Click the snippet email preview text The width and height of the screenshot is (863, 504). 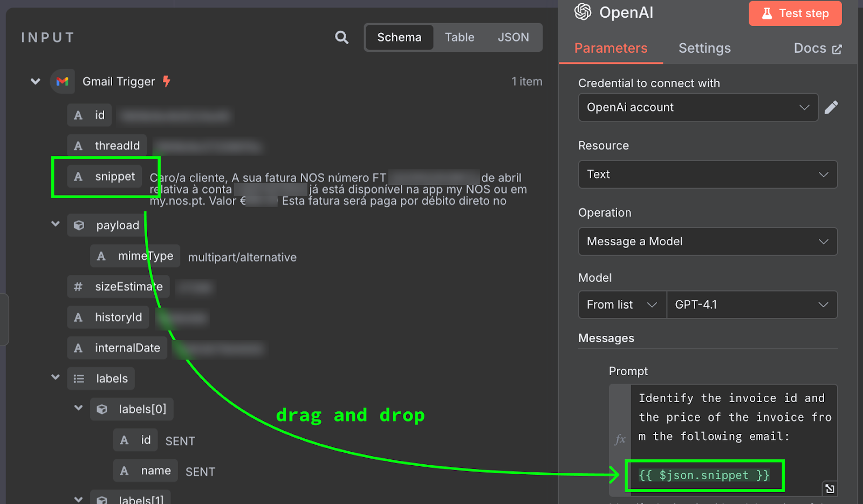pyautogui.click(x=338, y=189)
